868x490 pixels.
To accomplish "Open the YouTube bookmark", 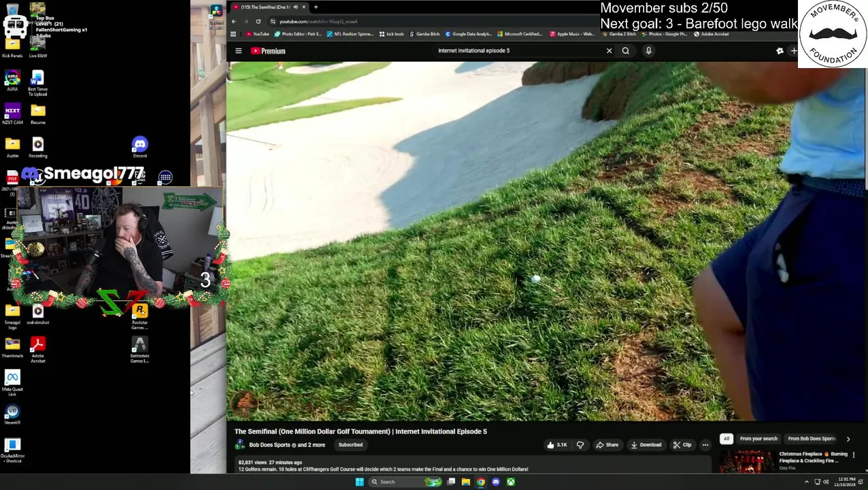I will 258,34.
